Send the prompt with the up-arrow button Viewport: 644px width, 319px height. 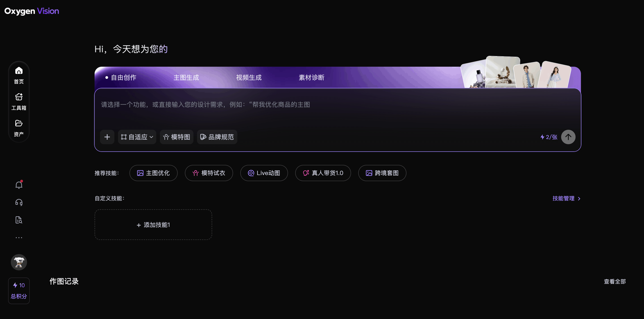[568, 137]
